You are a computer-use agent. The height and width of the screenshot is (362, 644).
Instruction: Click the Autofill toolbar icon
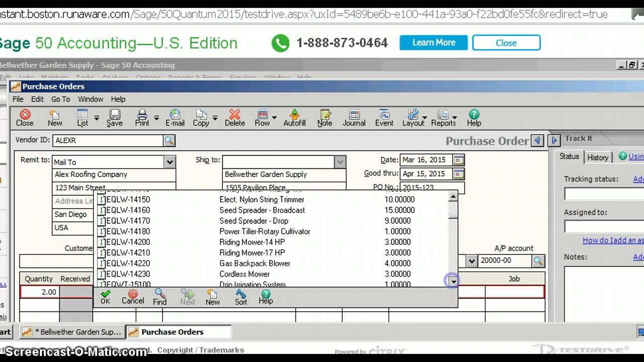click(x=294, y=118)
